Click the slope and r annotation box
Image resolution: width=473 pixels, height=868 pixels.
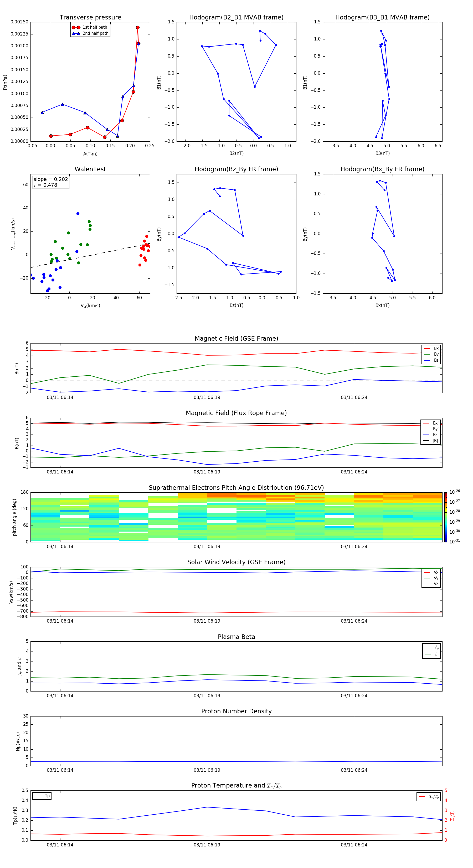tap(51, 182)
